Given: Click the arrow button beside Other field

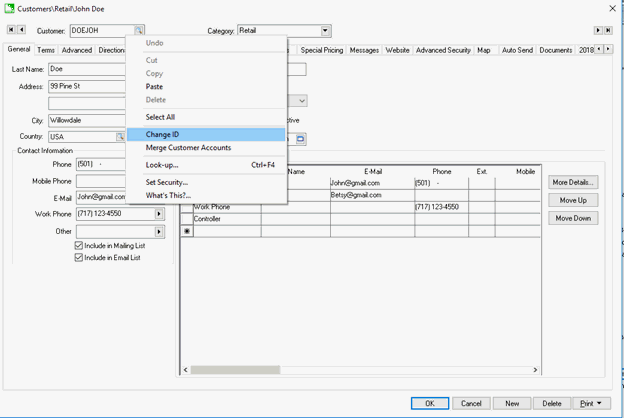Looking at the screenshot, I should click(159, 232).
